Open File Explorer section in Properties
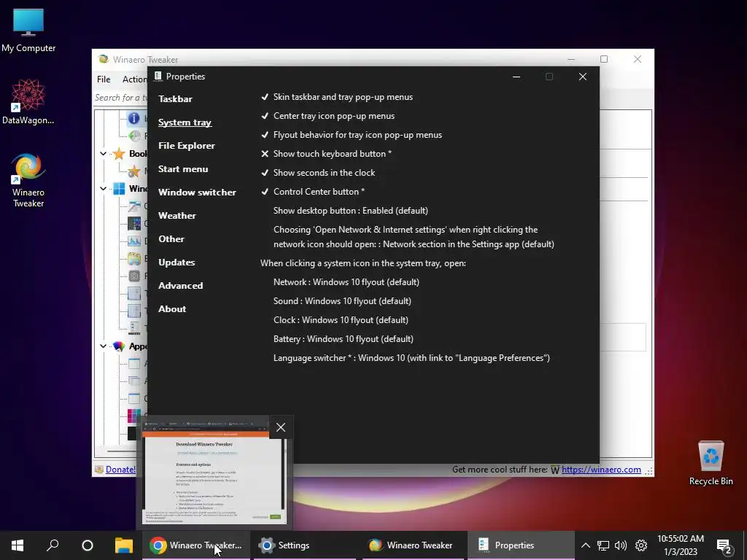 click(x=186, y=146)
